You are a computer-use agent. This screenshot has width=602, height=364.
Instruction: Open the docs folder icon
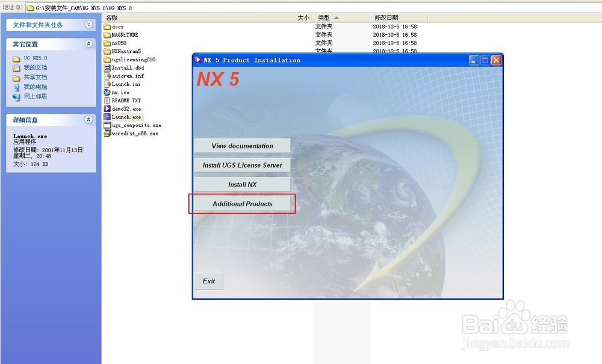(107, 27)
